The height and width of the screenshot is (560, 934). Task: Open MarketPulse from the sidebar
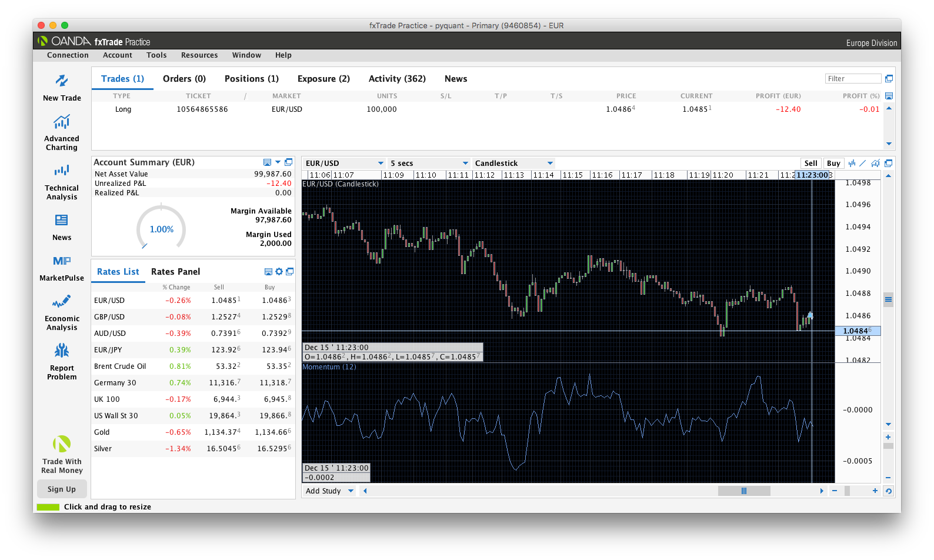point(62,261)
